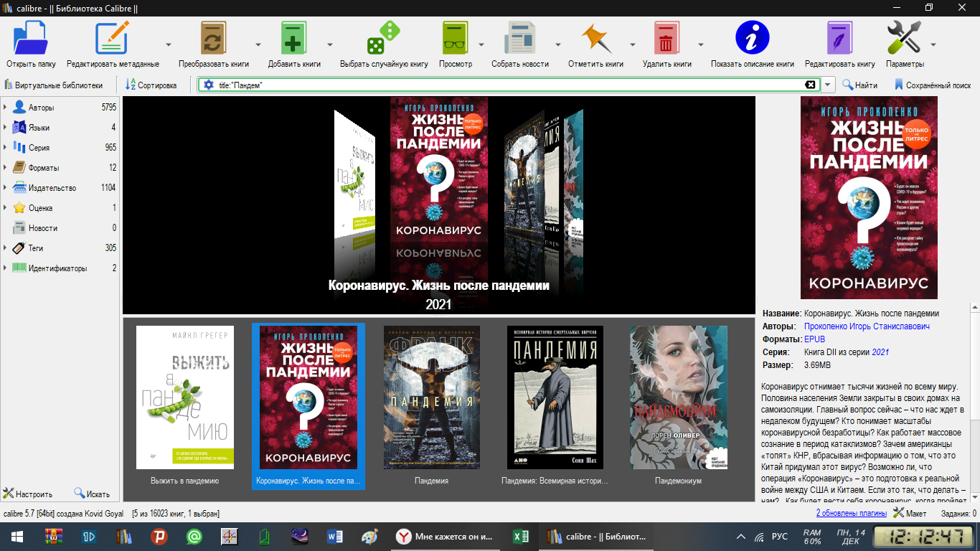Show hidden system tray icons chevron

coord(741,537)
